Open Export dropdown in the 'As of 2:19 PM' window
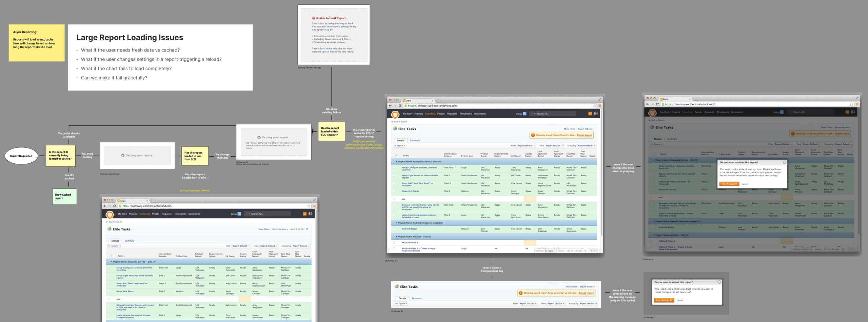 [114, 246]
